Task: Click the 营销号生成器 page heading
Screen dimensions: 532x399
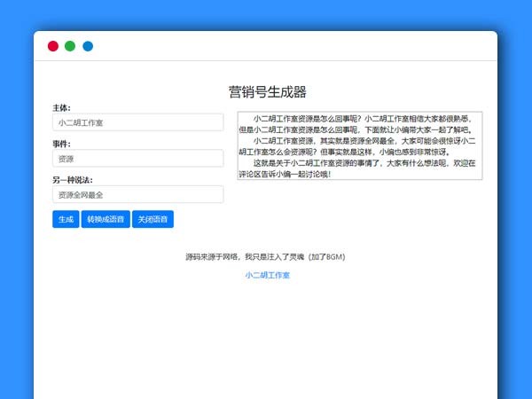Action: click(267, 92)
